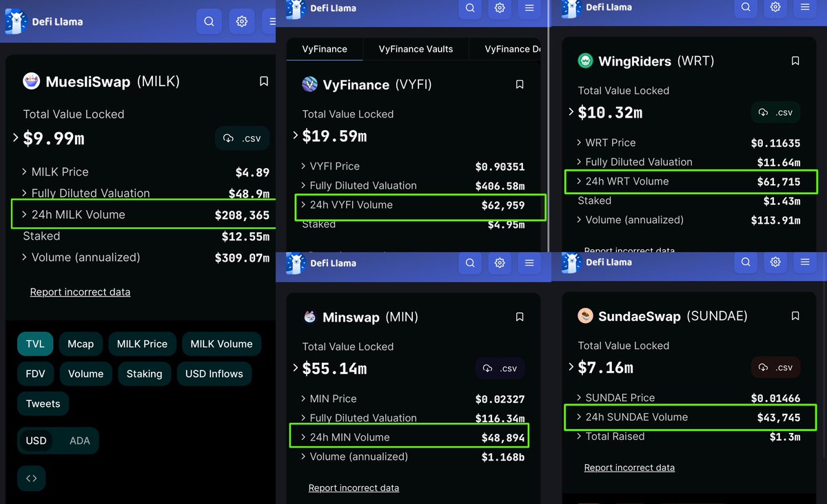Open settings gear in WingRiders panel header

(x=775, y=8)
